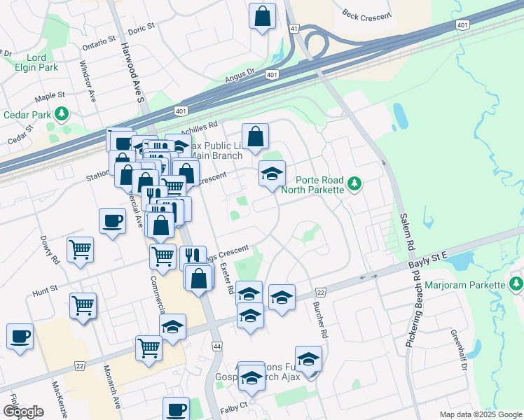Screen dimensions: 524x420
Task: Click the cafe marker west of Commercial Ave
Action: click(112, 222)
